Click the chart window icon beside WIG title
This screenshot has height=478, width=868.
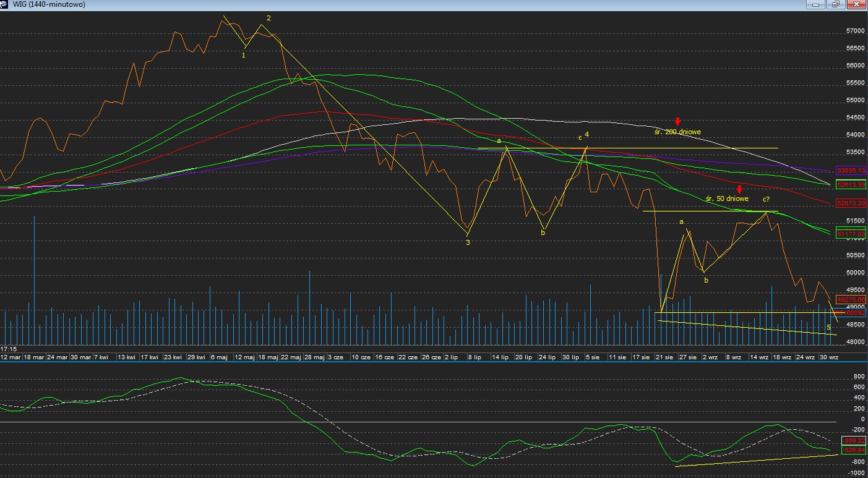tap(6, 4)
